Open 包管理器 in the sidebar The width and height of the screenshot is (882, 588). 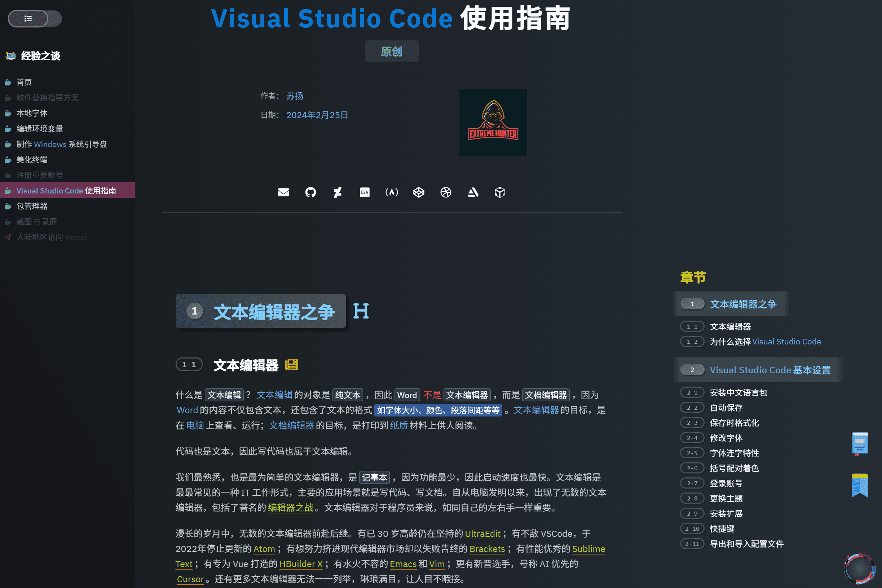pos(32,206)
